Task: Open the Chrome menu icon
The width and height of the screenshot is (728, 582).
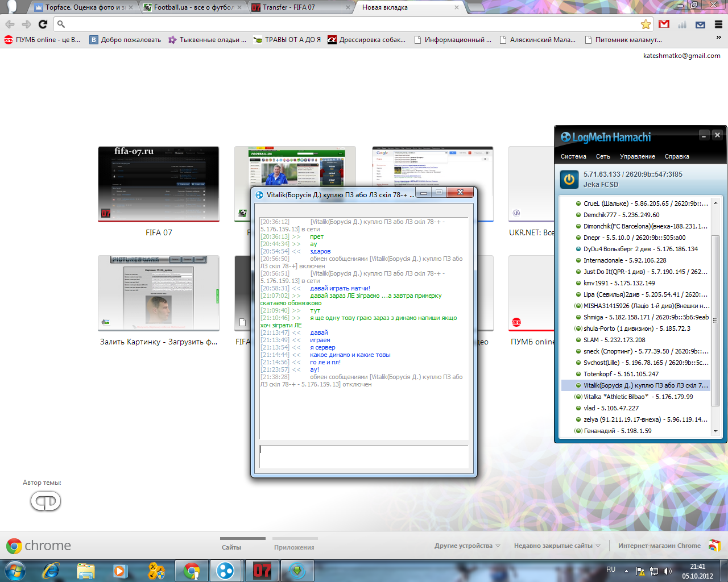Action: pyautogui.click(x=718, y=24)
